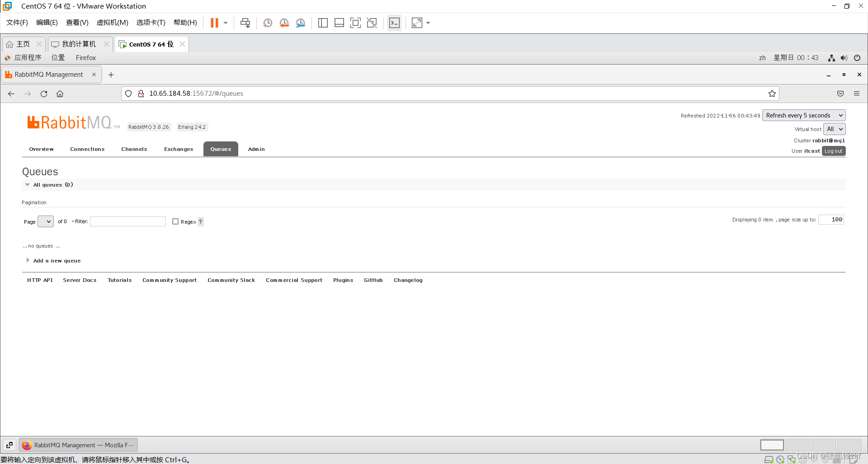Go to the Connections tab
The image size is (868, 464).
pos(87,149)
